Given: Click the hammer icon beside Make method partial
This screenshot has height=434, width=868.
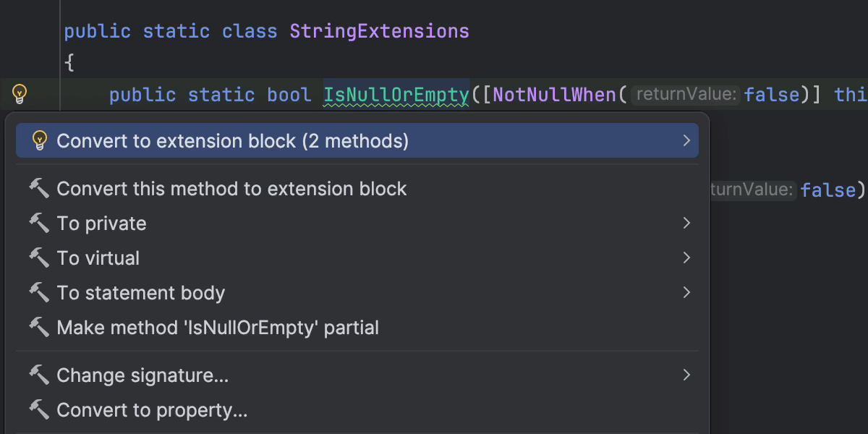Looking at the screenshot, I should (x=39, y=328).
